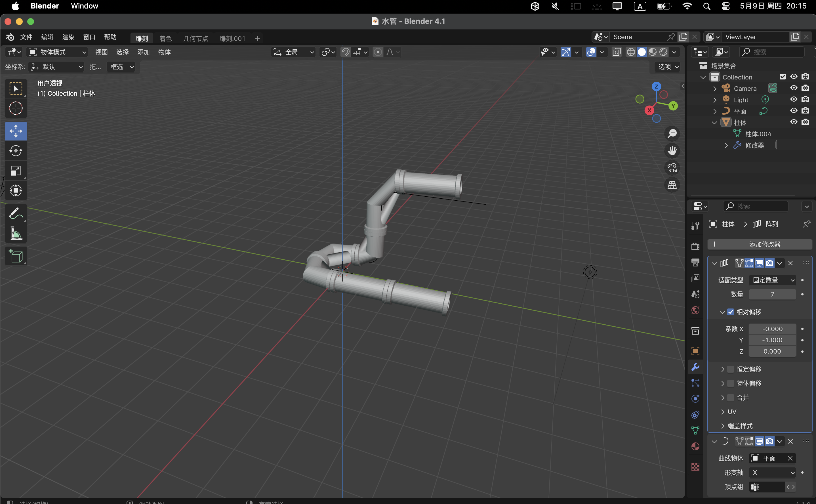Hide the 平面 object in viewport
816x504 pixels.
[x=794, y=111]
